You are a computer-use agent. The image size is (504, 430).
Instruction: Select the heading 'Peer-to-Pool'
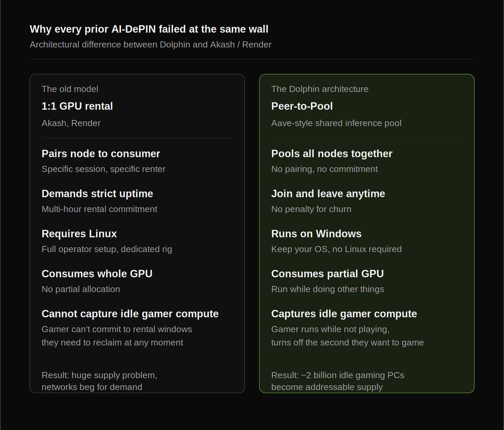(302, 106)
